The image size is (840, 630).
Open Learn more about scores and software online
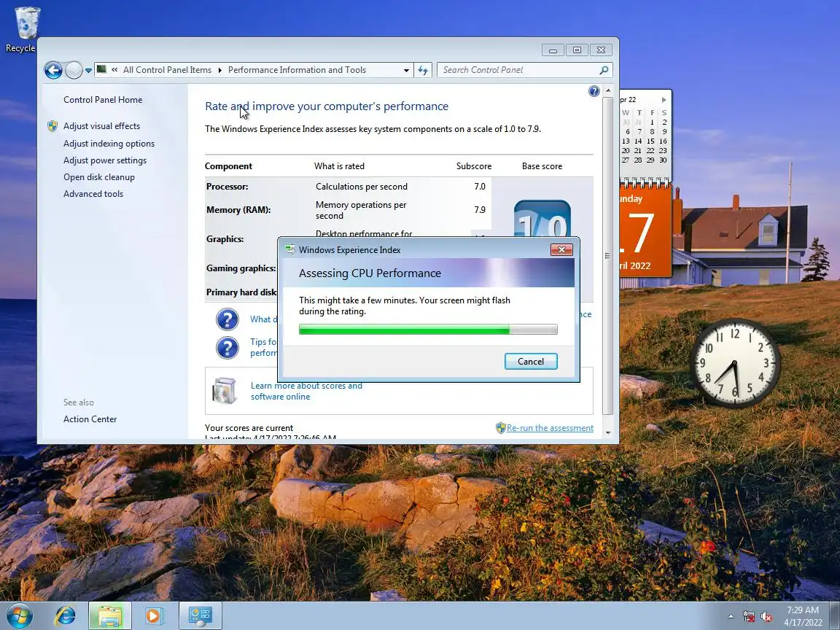tap(306, 391)
